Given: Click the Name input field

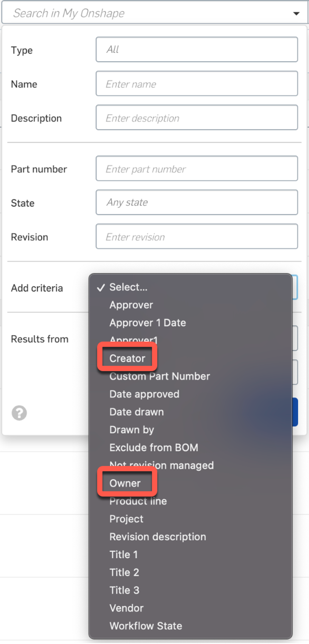Looking at the screenshot, I should click(x=197, y=84).
